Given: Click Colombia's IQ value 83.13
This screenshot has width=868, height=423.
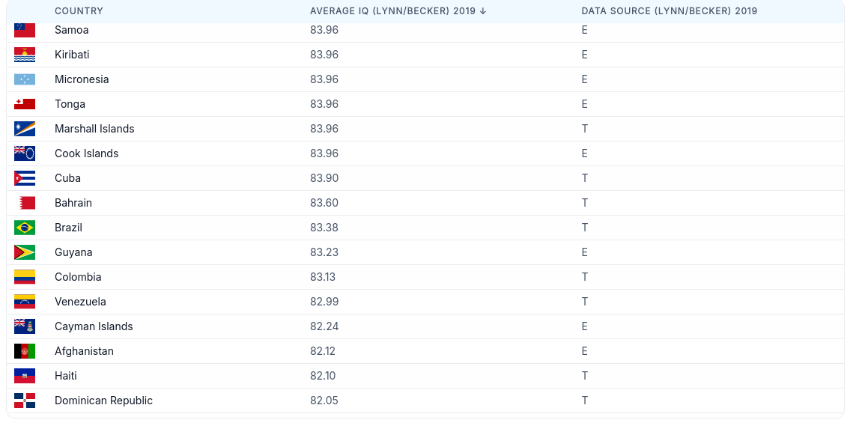Looking at the screenshot, I should pos(323,277).
